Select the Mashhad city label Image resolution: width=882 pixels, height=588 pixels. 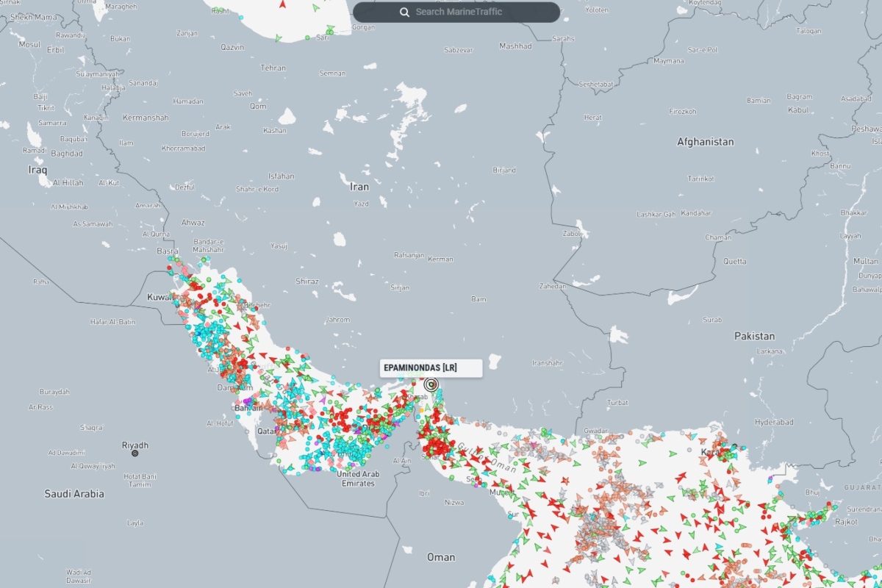coord(515,46)
